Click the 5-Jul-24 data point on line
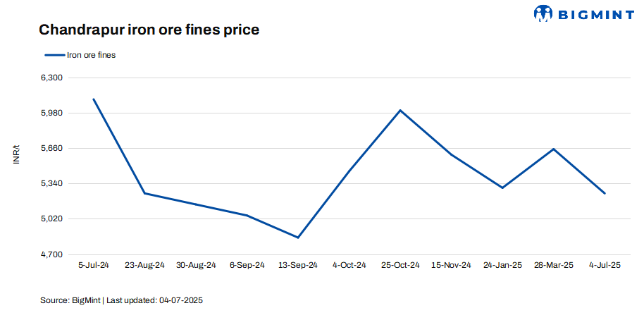Image resolution: width=644 pixels, height=320 pixels. 93,99
